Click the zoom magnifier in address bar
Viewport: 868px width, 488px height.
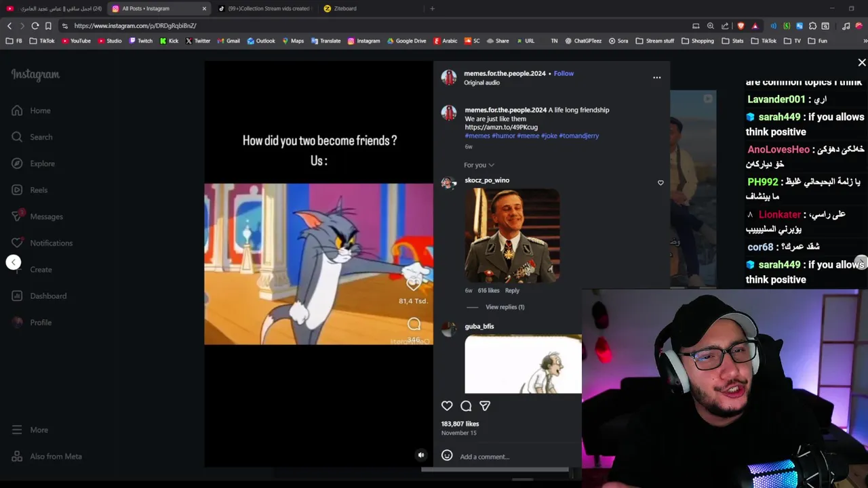pos(710,26)
